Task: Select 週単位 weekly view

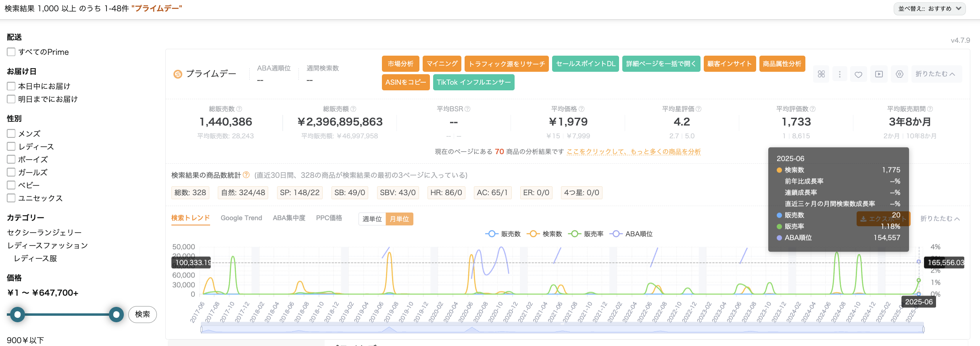Action: [372, 219]
